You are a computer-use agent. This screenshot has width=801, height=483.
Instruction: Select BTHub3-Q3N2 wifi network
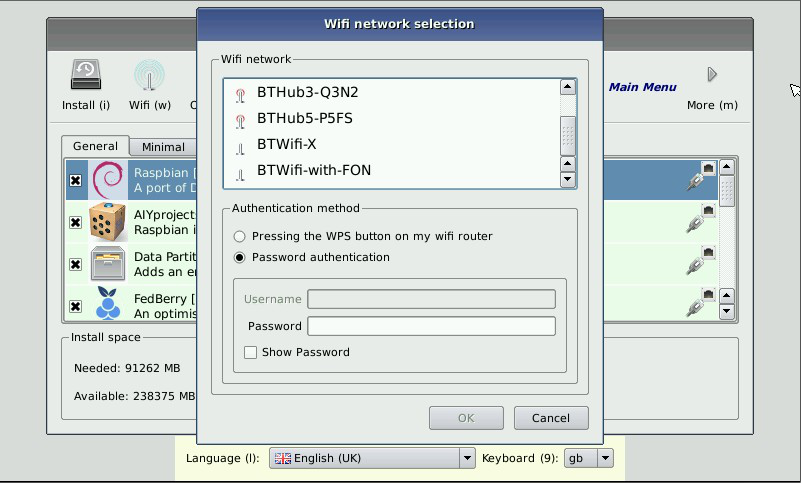pyautogui.click(x=392, y=93)
